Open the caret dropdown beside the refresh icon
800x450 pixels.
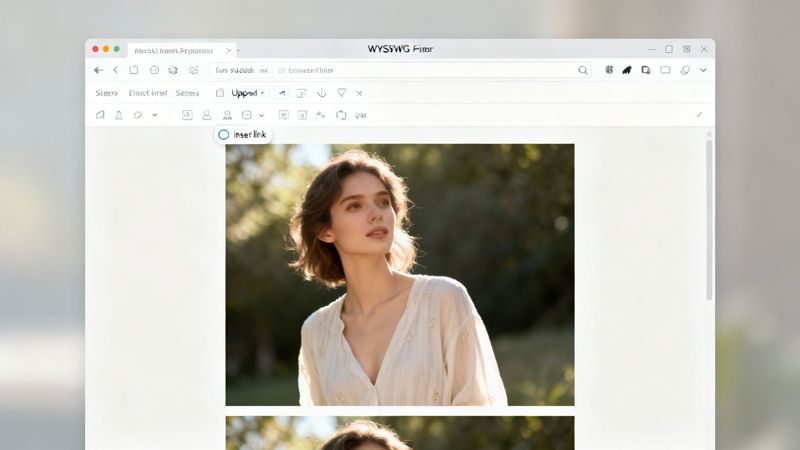tap(155, 115)
